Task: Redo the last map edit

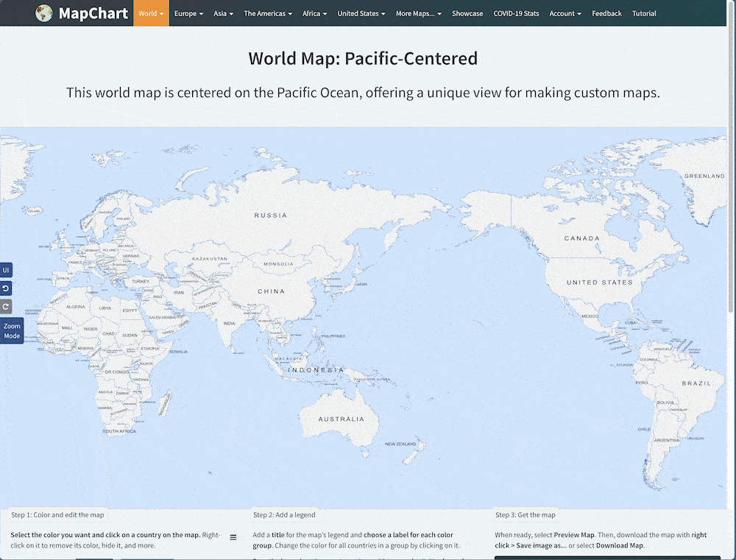Action: coord(5,306)
